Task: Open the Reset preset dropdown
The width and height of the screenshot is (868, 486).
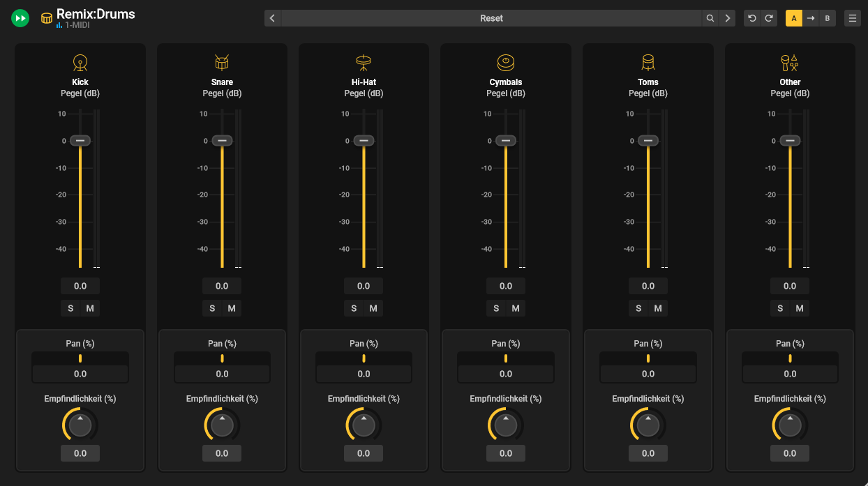Action: pos(491,18)
